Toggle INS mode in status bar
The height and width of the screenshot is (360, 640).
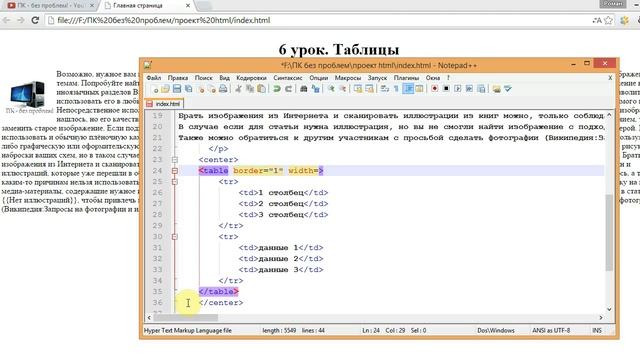[597, 330]
